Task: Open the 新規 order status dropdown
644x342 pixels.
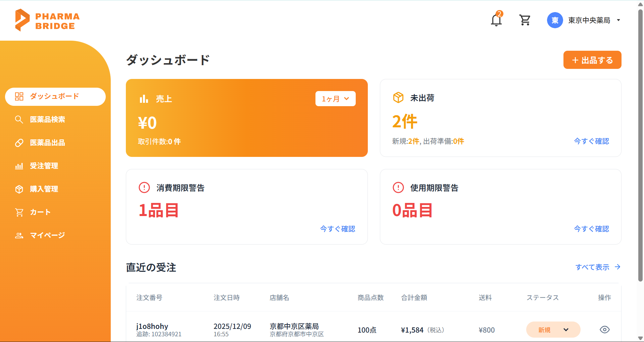Action: point(553,330)
